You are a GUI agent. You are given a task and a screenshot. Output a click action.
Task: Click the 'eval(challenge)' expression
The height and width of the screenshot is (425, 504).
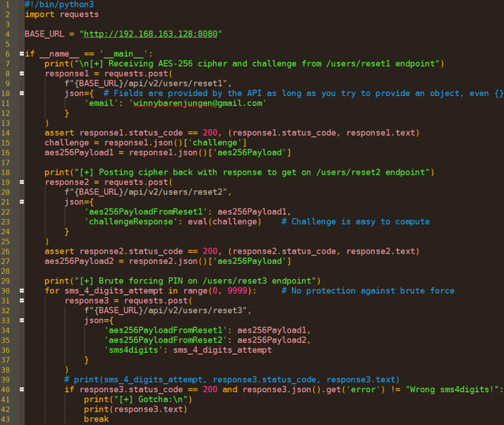point(224,222)
